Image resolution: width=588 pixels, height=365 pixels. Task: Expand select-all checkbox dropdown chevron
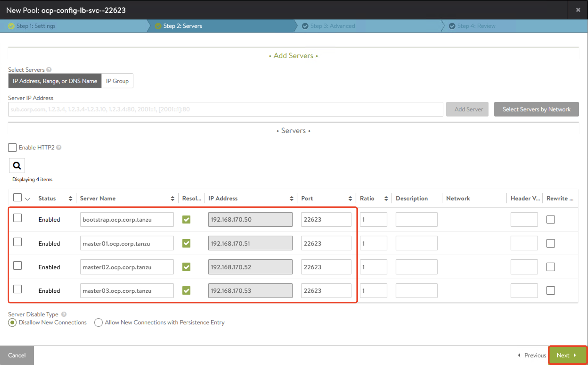(x=28, y=199)
